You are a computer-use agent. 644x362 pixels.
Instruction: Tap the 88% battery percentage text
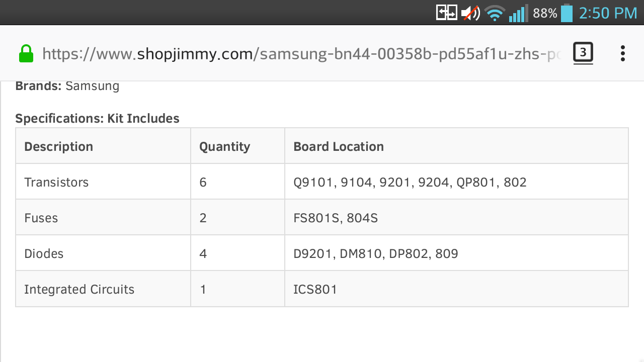point(545,13)
